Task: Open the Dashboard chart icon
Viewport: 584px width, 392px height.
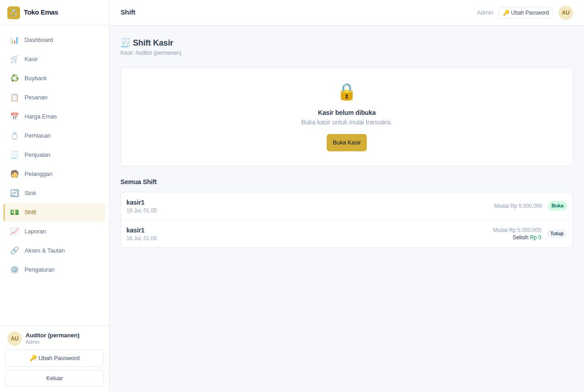Action: tap(15, 40)
